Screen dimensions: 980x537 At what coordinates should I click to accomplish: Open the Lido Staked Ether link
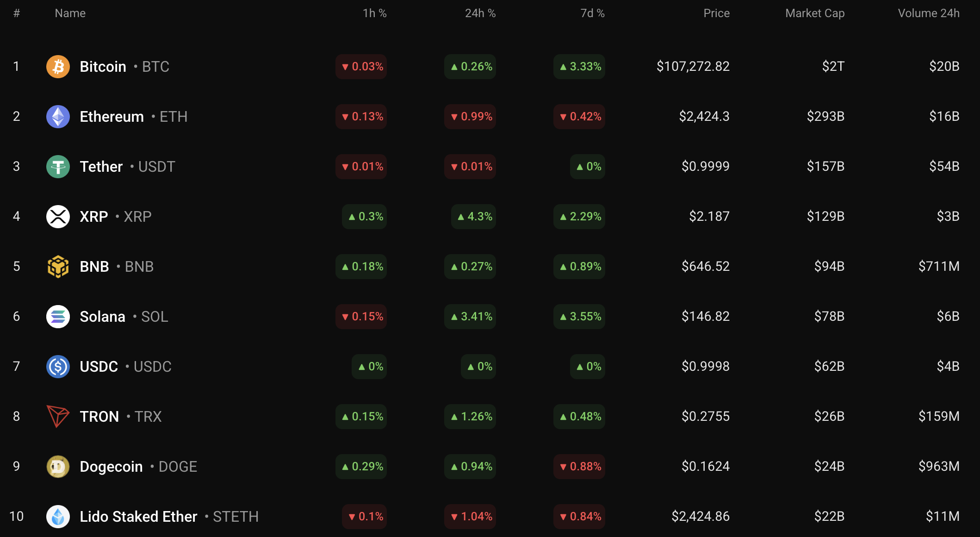[138, 517]
